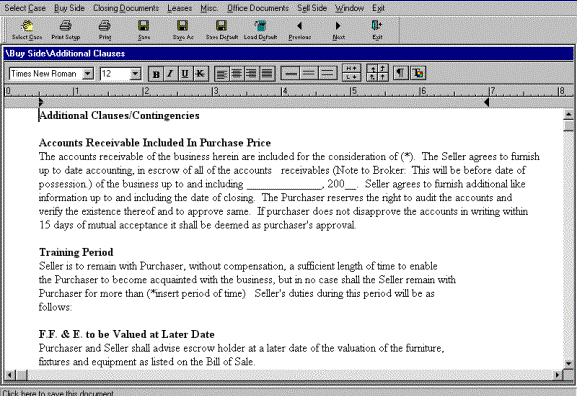This screenshot has height=396, width=582.
Task: Click the Select Case toolbar icon
Action: click(x=27, y=29)
